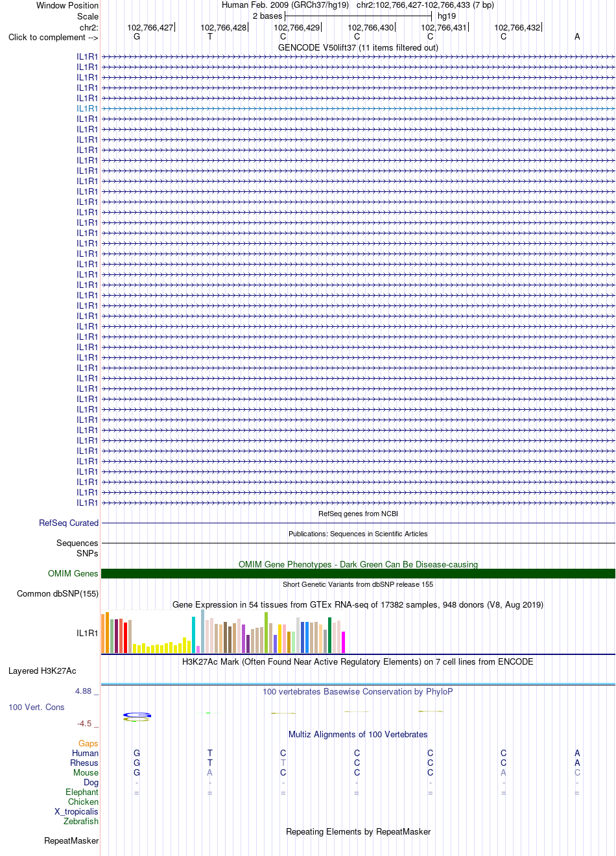The height and width of the screenshot is (856, 616).
Task: Click the OMIM Genes side label
Action: click(73, 573)
